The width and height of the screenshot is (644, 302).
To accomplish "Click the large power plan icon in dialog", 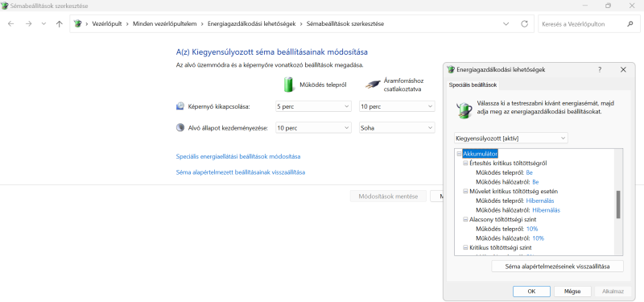I will (464, 110).
